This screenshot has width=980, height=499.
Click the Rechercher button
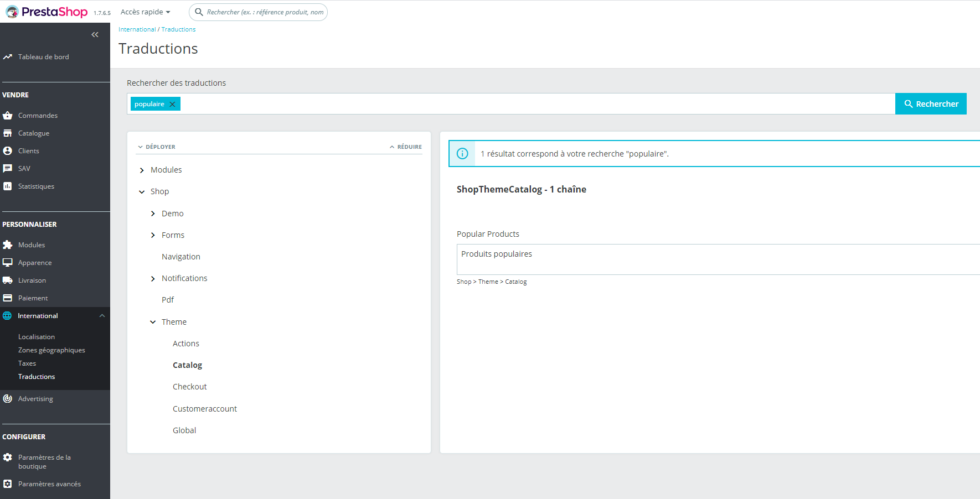931,104
